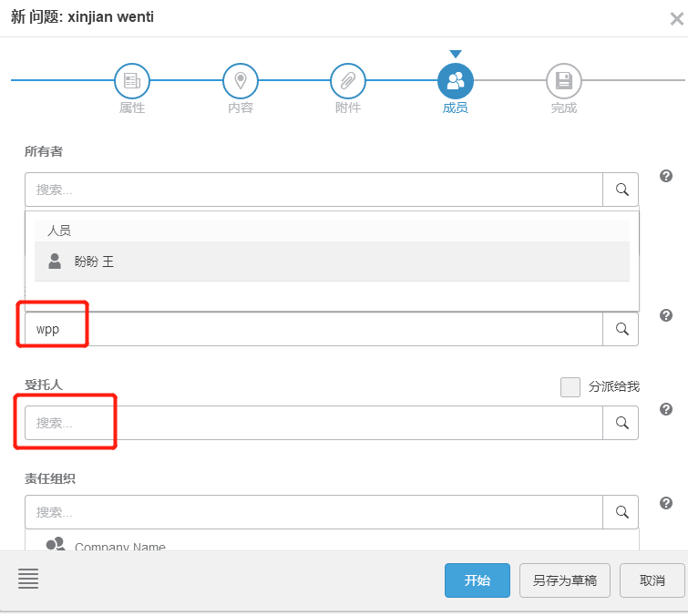
Task: Click 另存为草稿 to save draft
Action: coord(565,580)
